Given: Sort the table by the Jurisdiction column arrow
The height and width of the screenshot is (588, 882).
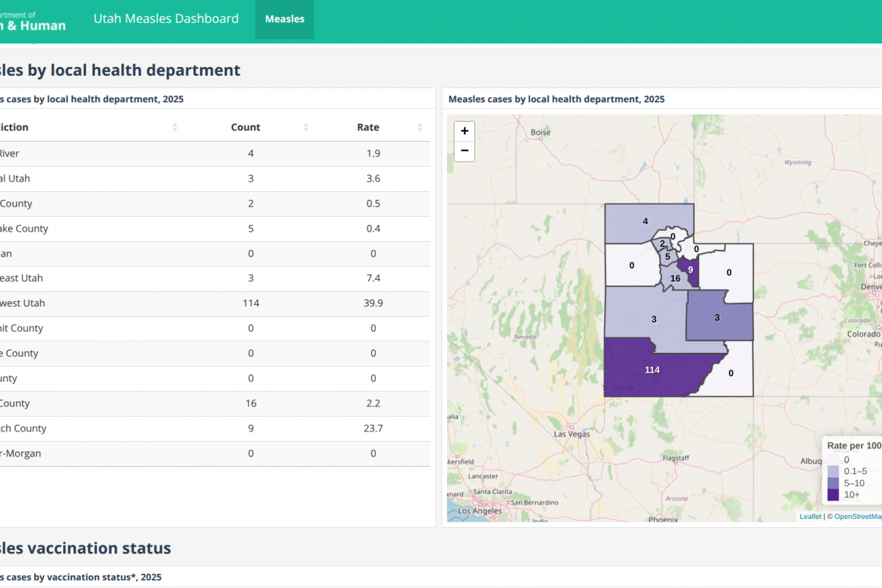Looking at the screenshot, I should 174,127.
